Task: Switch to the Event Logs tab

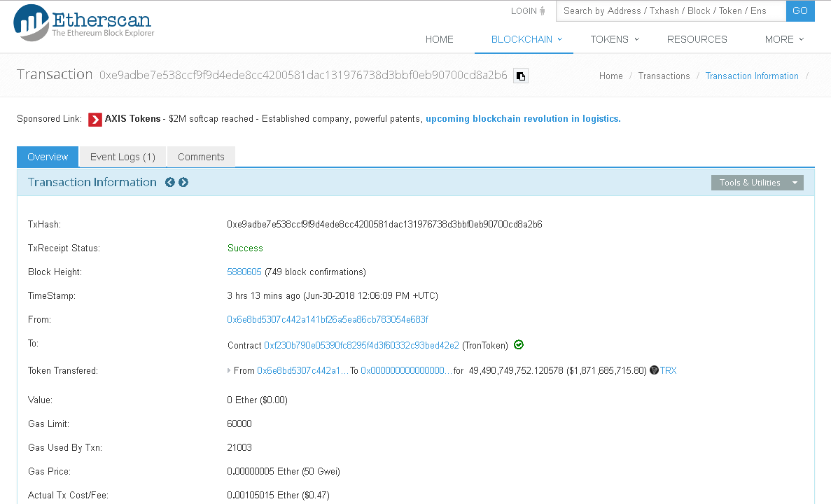Action: [122, 157]
